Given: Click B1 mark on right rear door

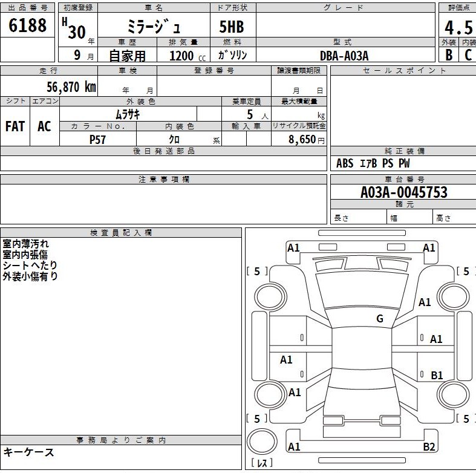Looking at the screenshot, I should [437, 376].
